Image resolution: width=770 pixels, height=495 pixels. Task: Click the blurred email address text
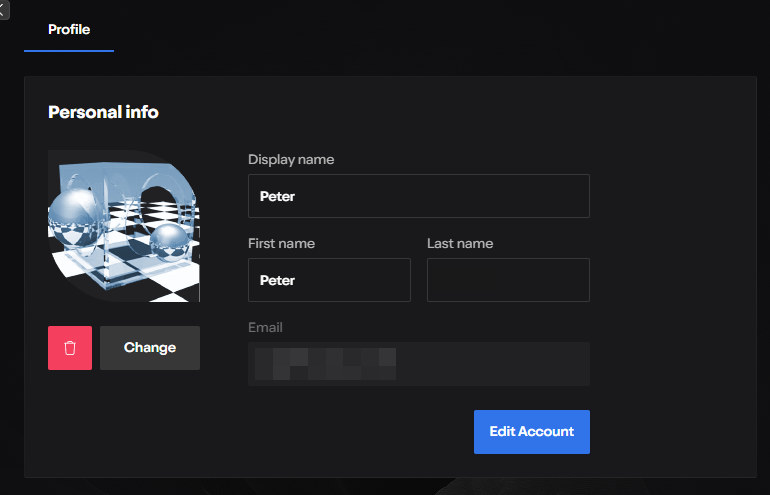point(325,364)
